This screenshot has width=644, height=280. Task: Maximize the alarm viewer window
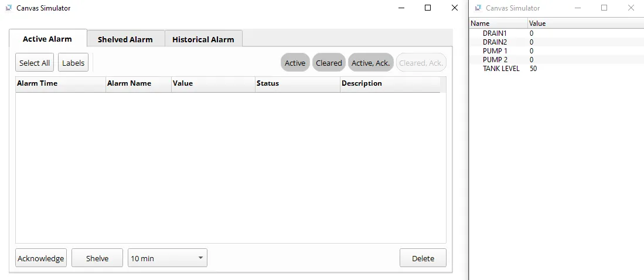click(x=428, y=8)
